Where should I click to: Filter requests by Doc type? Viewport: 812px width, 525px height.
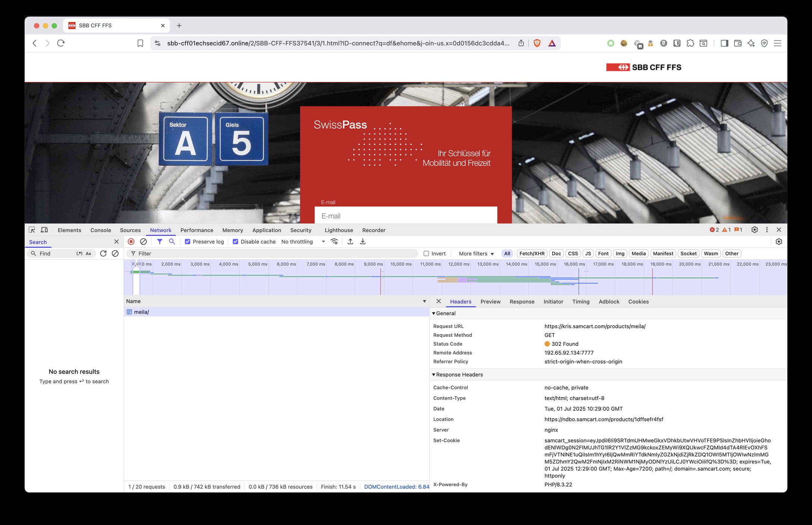tap(556, 254)
